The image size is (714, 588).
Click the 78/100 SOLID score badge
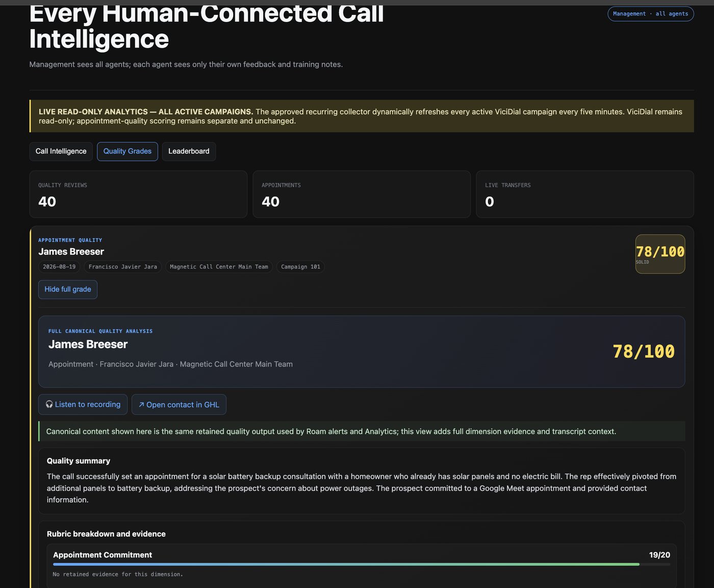[660, 254]
